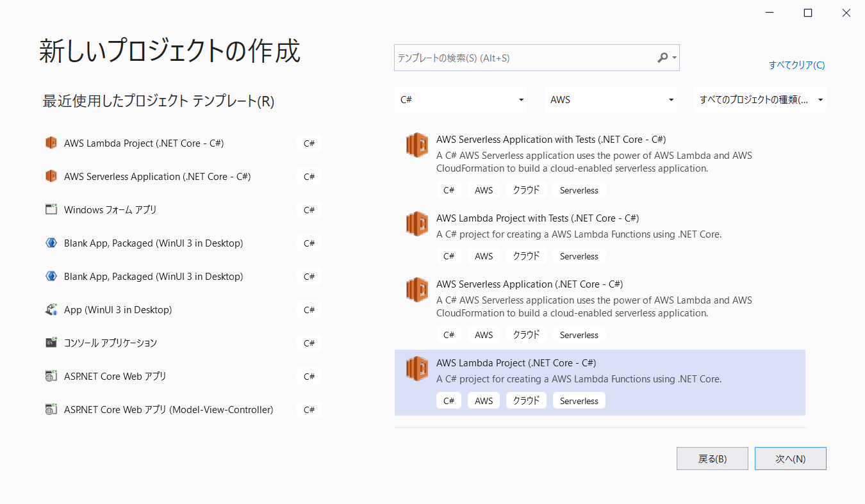This screenshot has width=865, height=504.
Task: Click the selected AWS Lambda Project list icon
Action: [417, 368]
